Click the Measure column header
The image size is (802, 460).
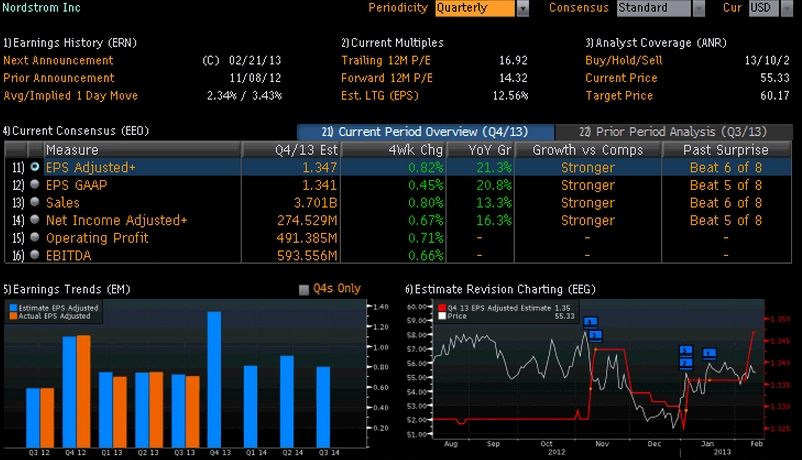143,150
